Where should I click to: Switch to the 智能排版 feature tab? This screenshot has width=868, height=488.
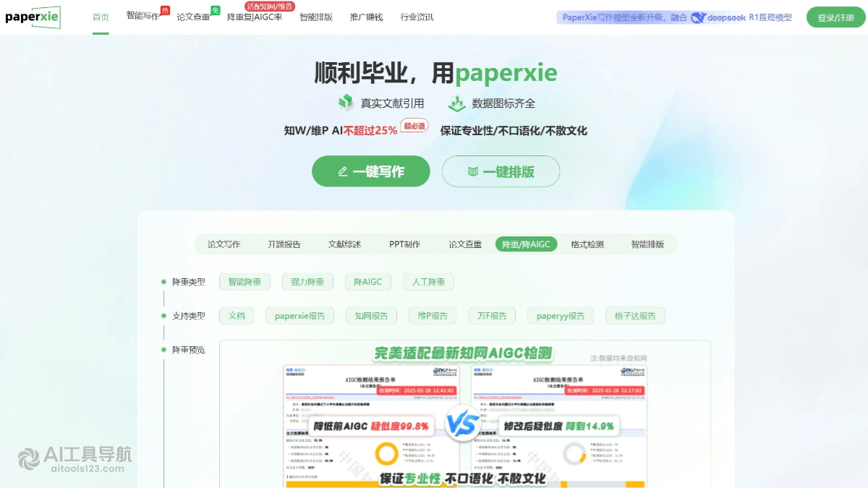pos(647,244)
